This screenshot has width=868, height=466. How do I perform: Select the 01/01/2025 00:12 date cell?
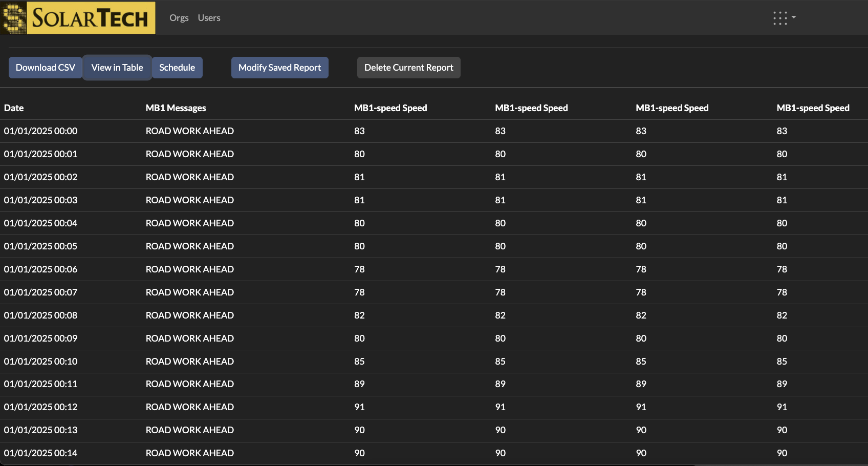41,407
